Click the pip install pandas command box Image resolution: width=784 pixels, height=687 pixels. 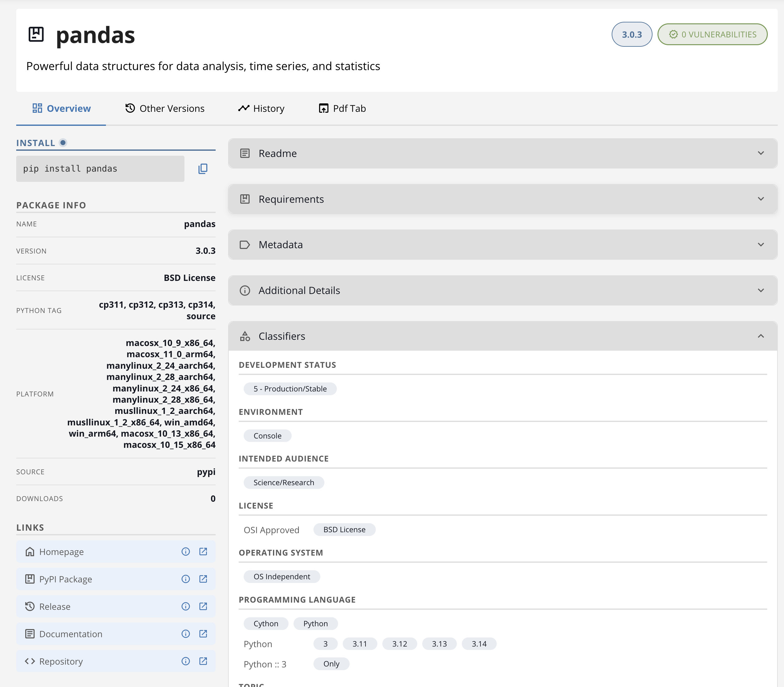coord(100,169)
